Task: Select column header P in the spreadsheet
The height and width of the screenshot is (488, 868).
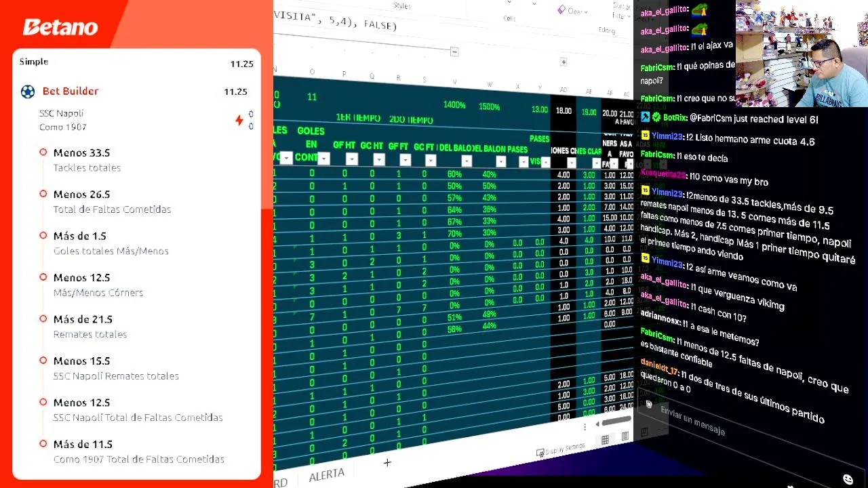Action: tap(344, 73)
